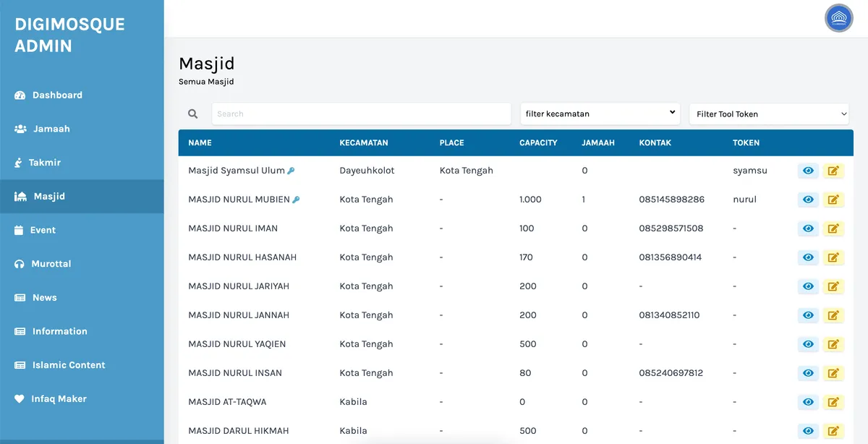The image size is (868, 444).
Task: Click the Takmir praying person icon
Action: tap(18, 163)
